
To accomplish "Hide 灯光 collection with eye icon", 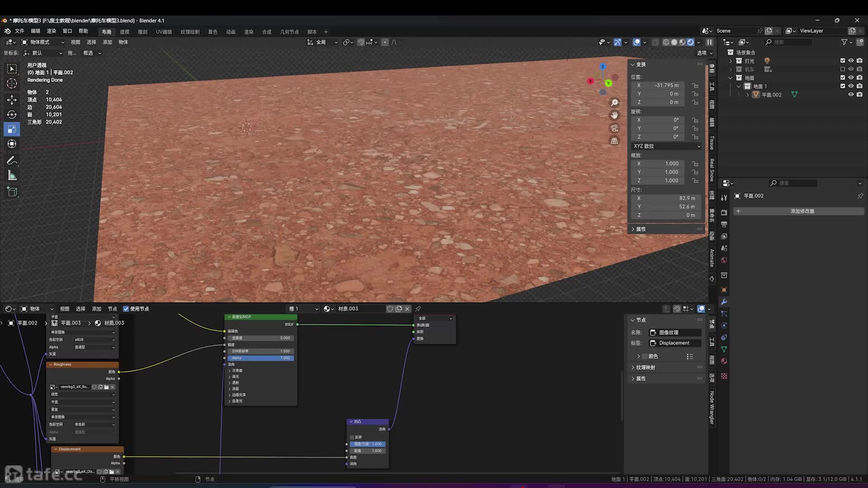I will 851,61.
